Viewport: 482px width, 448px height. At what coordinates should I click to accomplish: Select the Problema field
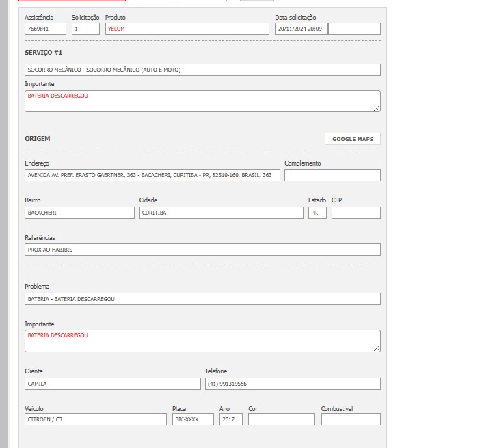202,299
